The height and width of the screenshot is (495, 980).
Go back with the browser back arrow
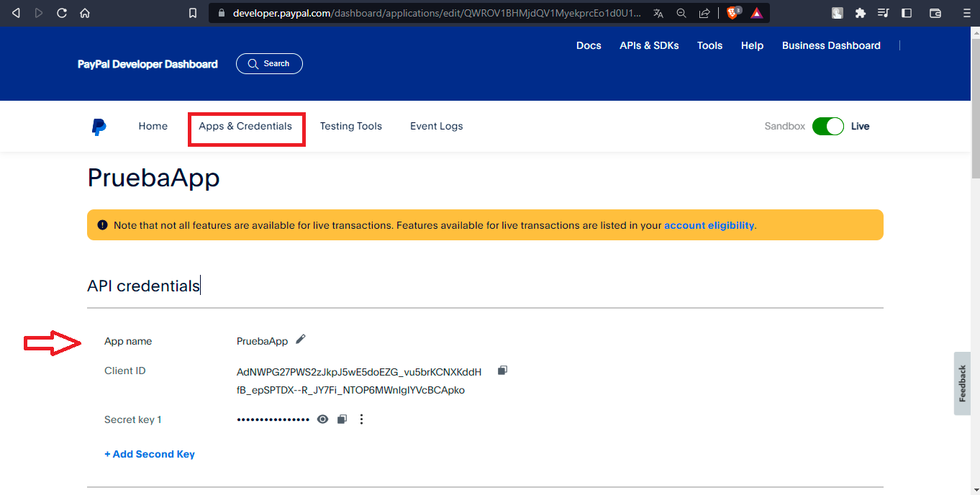pyautogui.click(x=16, y=13)
